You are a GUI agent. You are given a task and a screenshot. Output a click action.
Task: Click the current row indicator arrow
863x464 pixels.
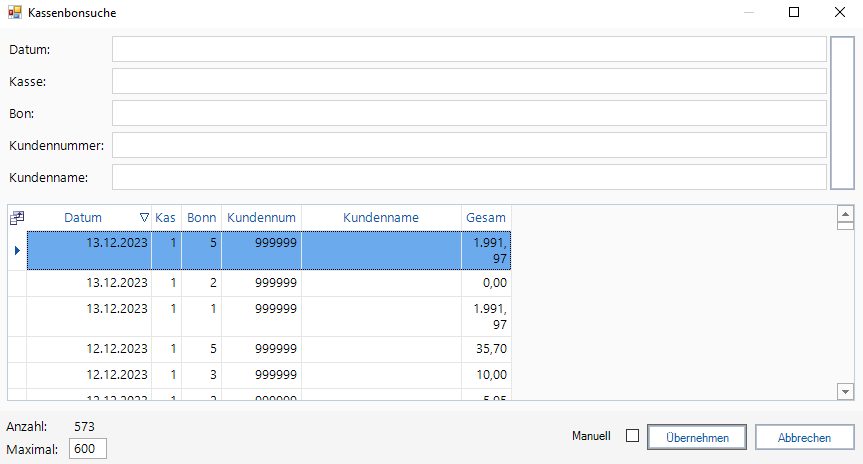(x=16, y=250)
